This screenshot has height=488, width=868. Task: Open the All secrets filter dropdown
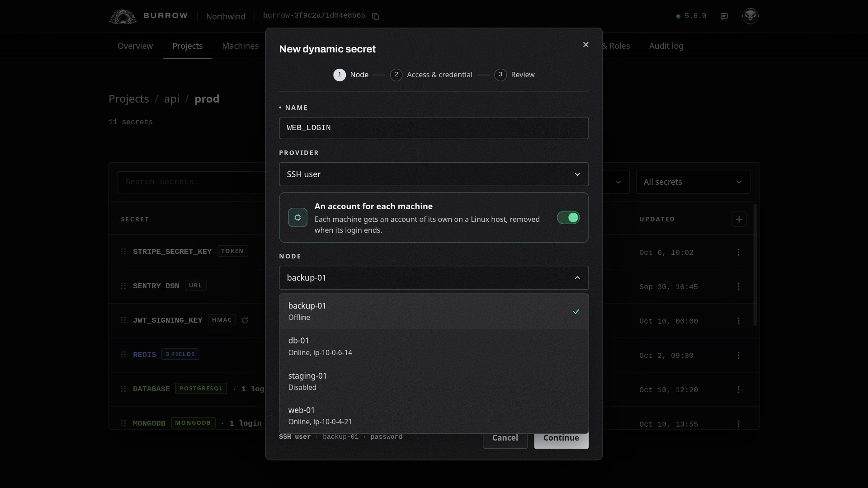pyautogui.click(x=693, y=182)
